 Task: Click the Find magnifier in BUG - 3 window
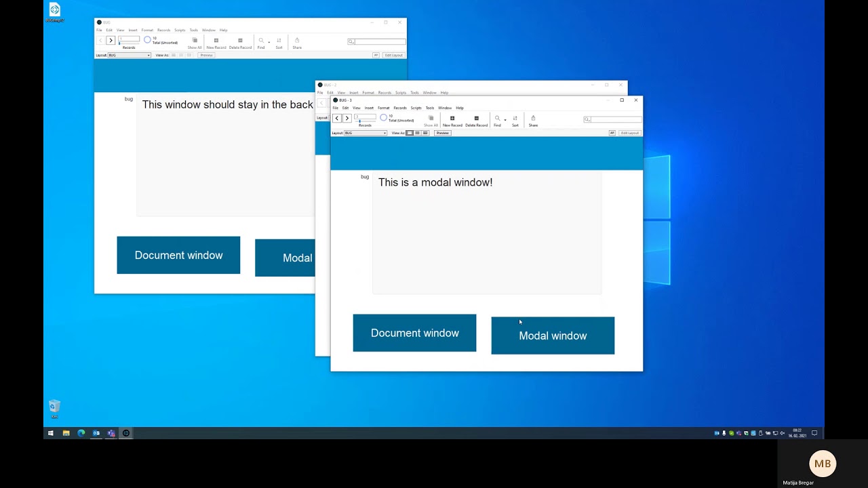[x=497, y=118]
